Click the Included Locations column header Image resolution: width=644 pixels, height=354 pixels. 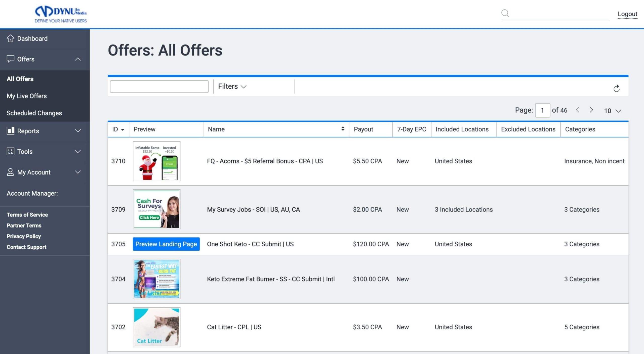[462, 129]
